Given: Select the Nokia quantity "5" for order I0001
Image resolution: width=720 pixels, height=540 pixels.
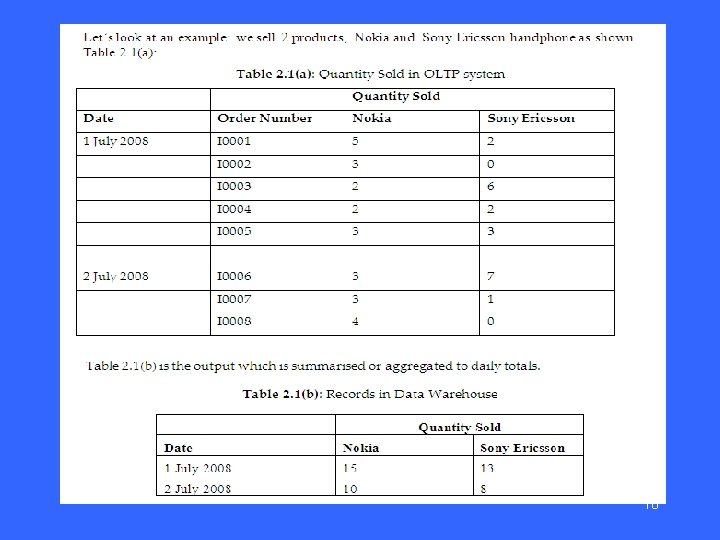Looking at the screenshot, I should click(x=355, y=141).
